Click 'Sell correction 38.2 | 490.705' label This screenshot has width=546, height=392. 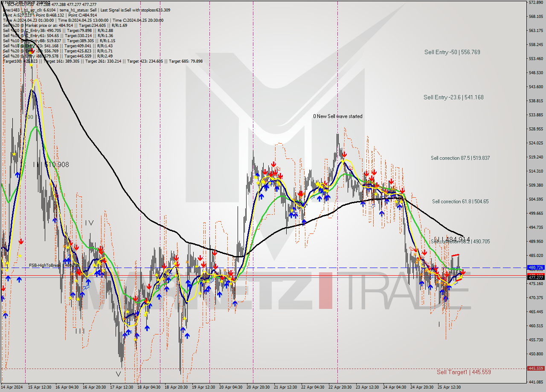pyautogui.click(x=460, y=242)
